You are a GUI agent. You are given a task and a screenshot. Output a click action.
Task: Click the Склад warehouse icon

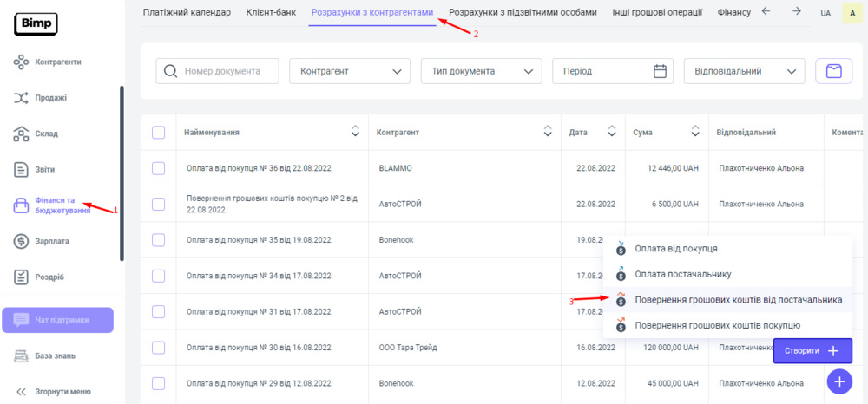coord(23,134)
